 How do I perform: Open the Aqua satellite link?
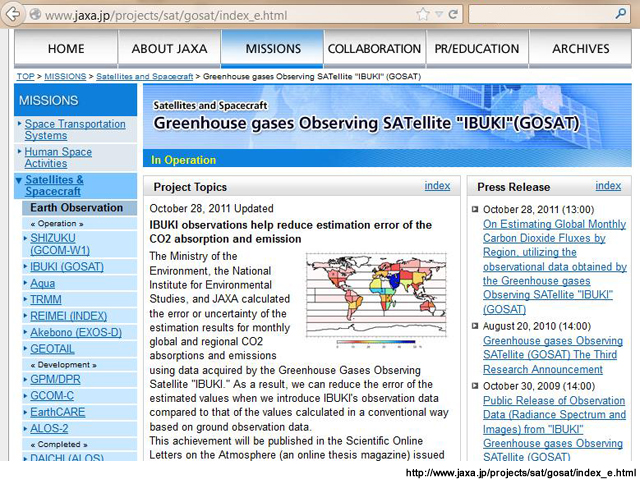tap(42, 283)
